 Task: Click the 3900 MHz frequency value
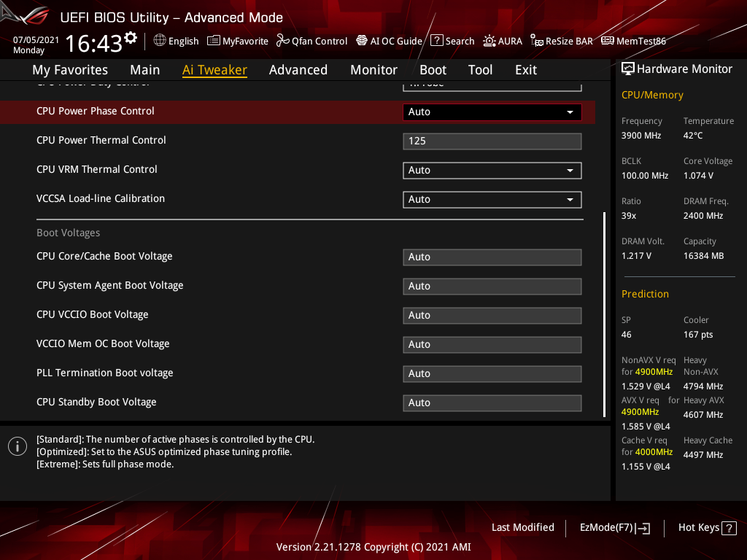coord(640,136)
